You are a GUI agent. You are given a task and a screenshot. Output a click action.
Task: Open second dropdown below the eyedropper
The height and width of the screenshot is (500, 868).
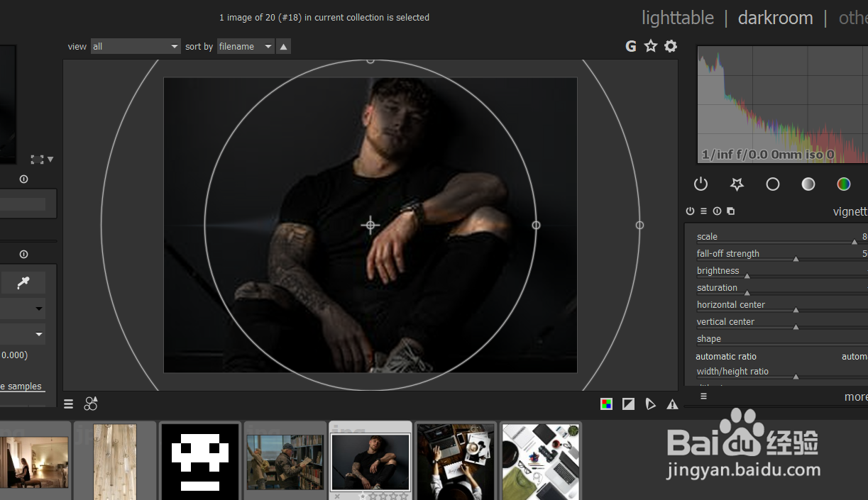point(23,334)
